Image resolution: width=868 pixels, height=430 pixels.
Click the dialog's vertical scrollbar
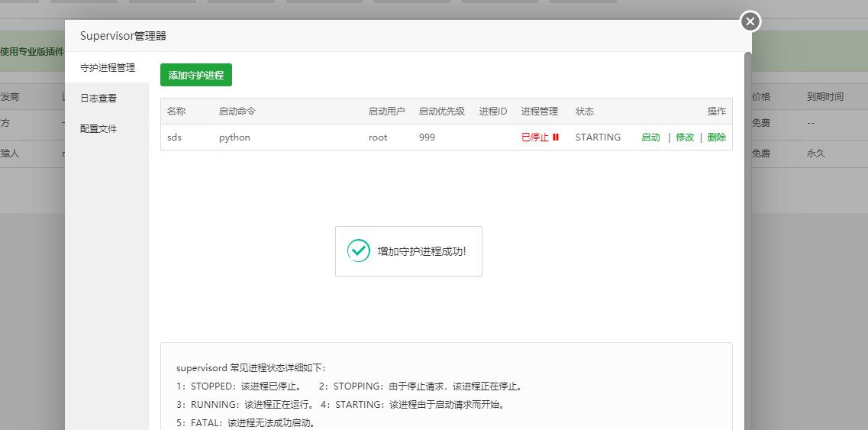click(748, 241)
